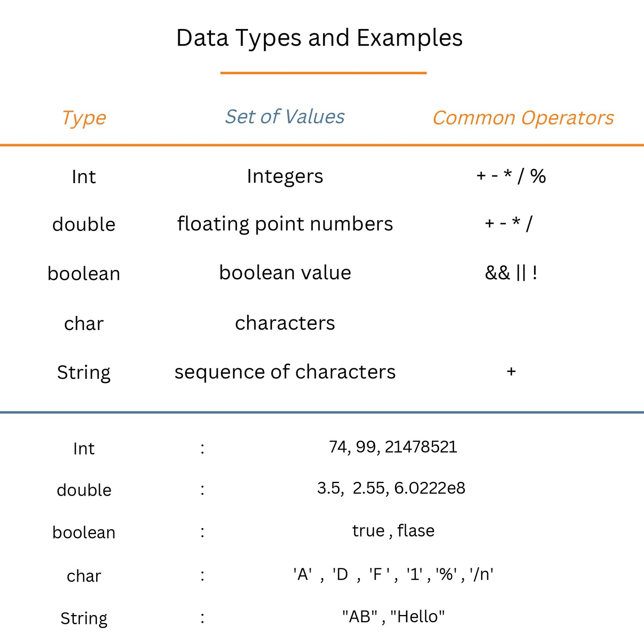This screenshot has height=644, width=644.
Task: Click the "floating point numbers" text
Action: [x=285, y=224]
